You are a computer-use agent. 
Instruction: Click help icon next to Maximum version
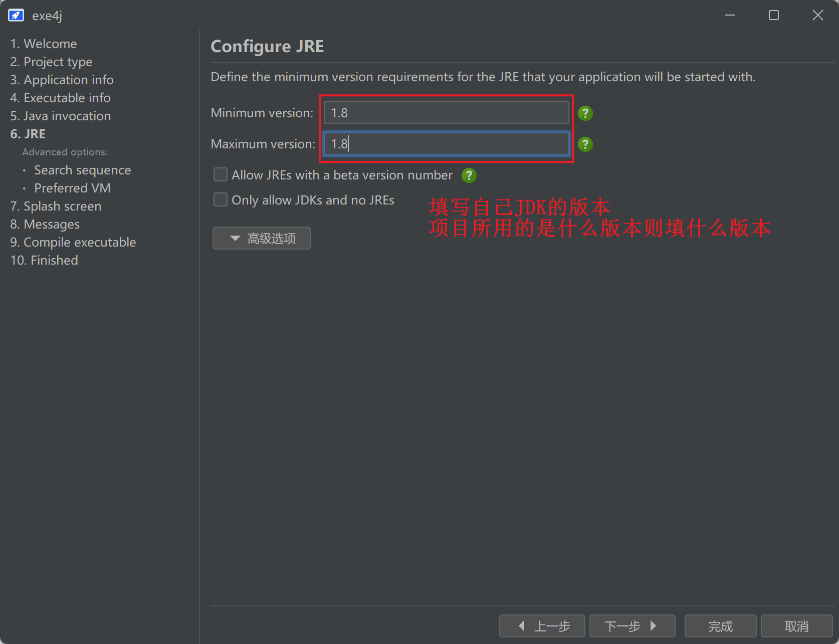click(585, 144)
